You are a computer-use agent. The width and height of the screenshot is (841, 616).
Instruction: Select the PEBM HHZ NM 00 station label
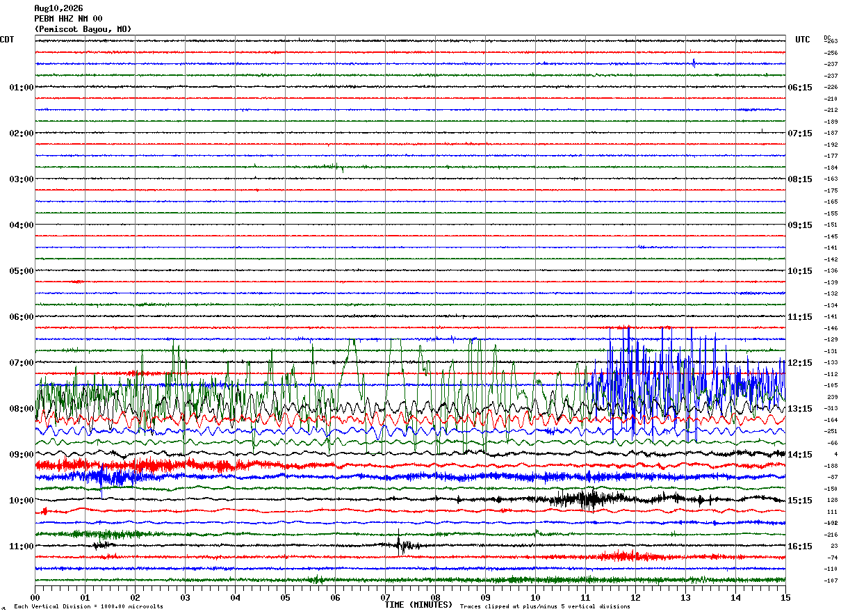coord(68,19)
